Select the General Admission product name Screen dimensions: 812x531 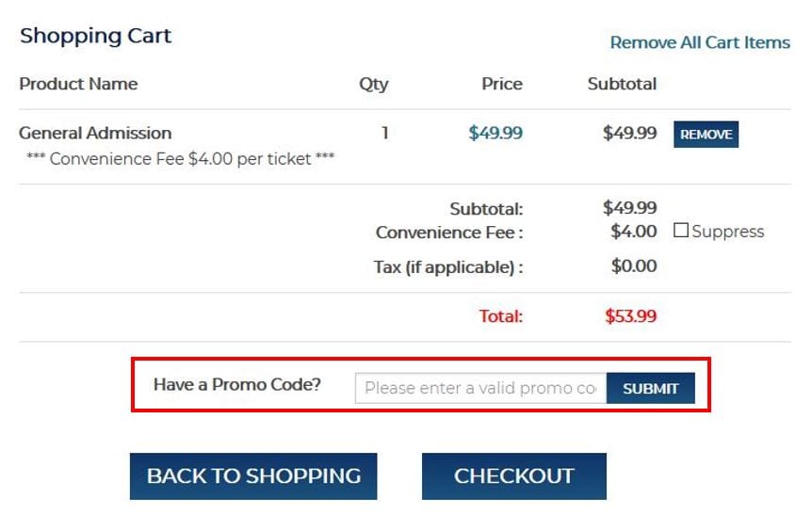95,133
